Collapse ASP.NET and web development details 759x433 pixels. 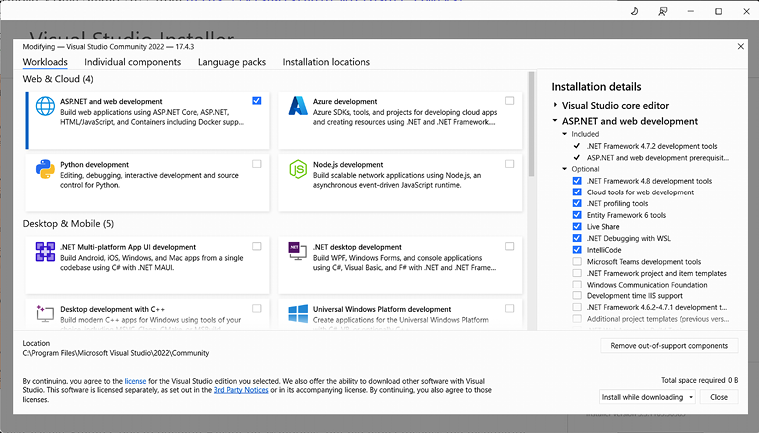click(x=555, y=120)
